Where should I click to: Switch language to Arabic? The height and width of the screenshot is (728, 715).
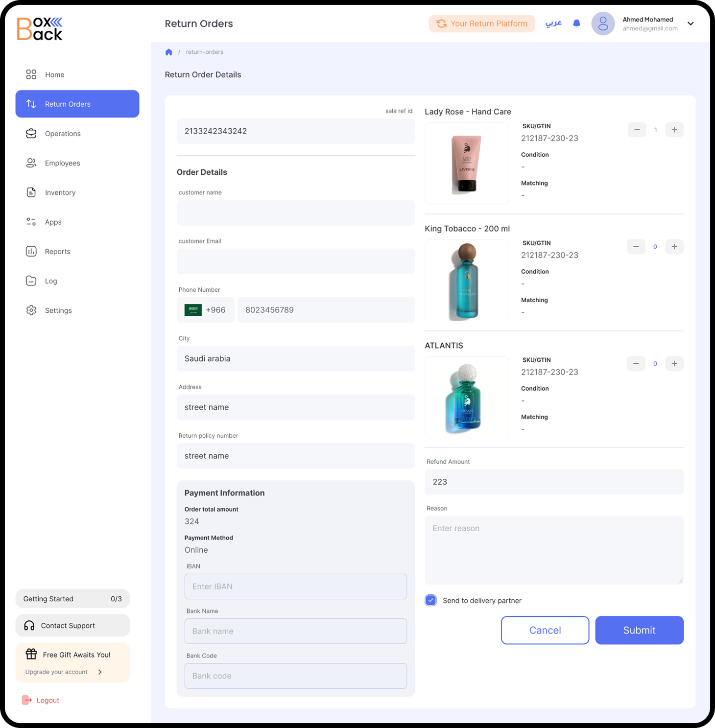click(553, 23)
